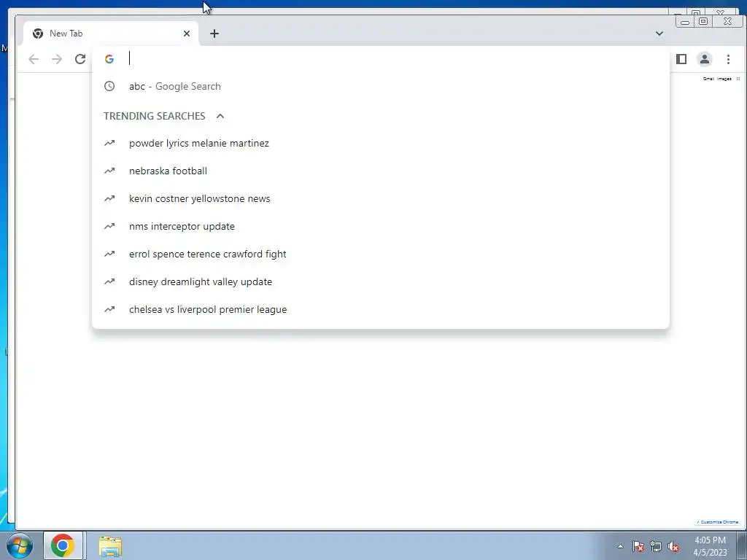The height and width of the screenshot is (560, 747).
Task: Click the Show desktop strip
Action: [742, 545]
